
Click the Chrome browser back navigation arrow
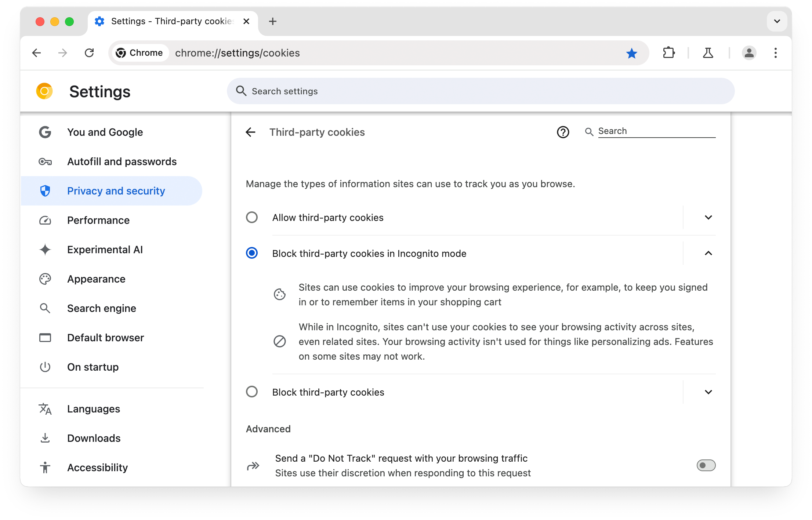point(37,52)
